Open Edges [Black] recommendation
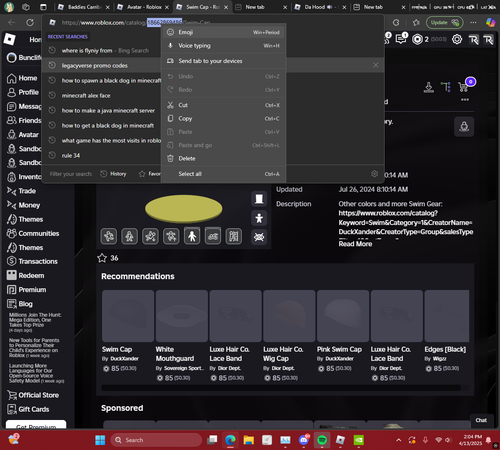The height and width of the screenshot is (450, 500). pyautogui.click(x=447, y=316)
